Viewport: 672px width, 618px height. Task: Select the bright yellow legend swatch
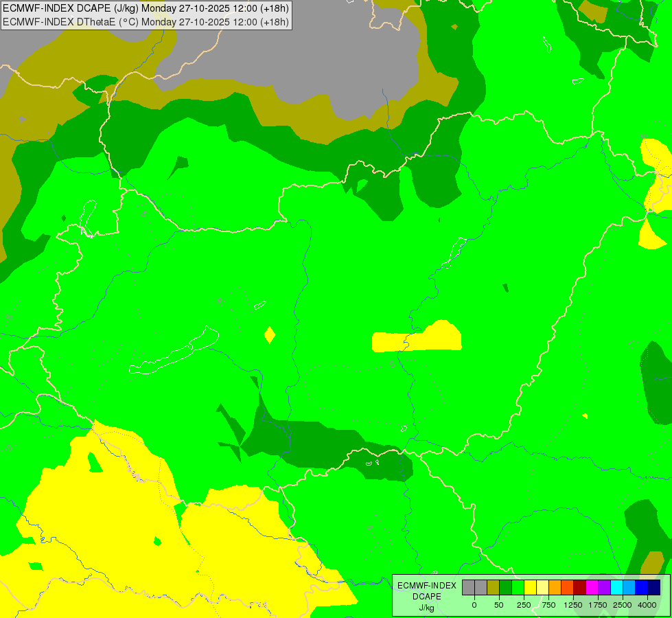[x=530, y=587]
